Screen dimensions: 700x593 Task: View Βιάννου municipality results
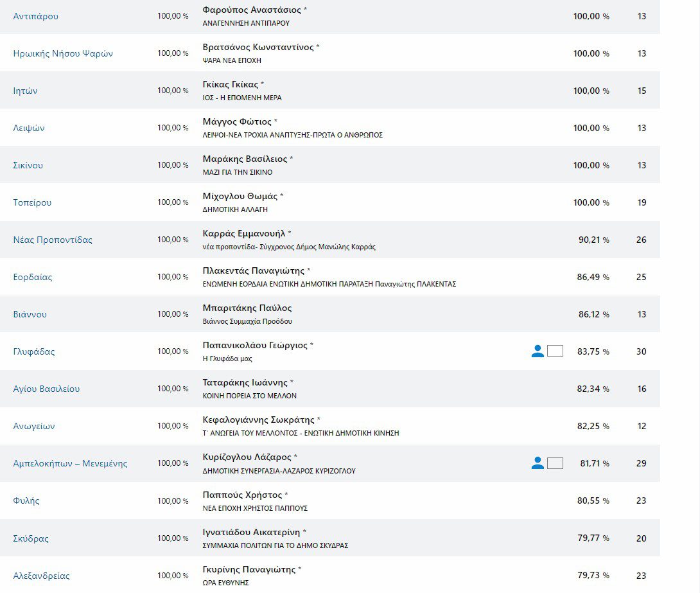point(30,314)
